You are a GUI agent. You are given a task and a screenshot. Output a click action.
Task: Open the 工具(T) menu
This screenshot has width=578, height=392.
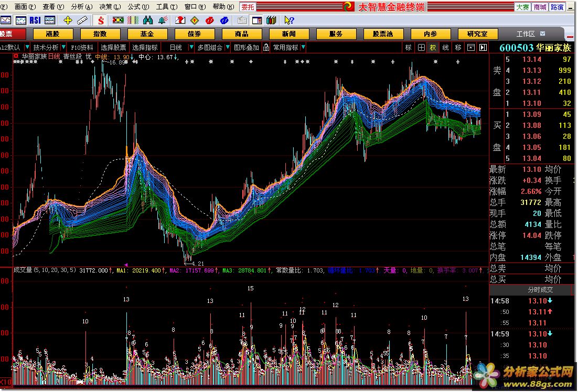167,7
